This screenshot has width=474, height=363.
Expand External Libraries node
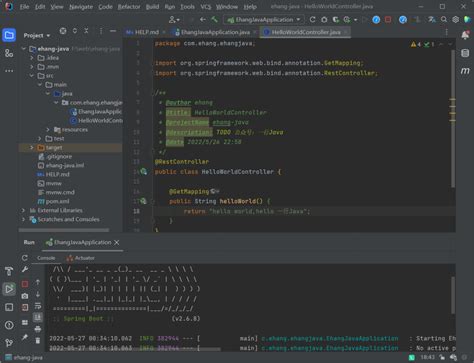[24, 210]
